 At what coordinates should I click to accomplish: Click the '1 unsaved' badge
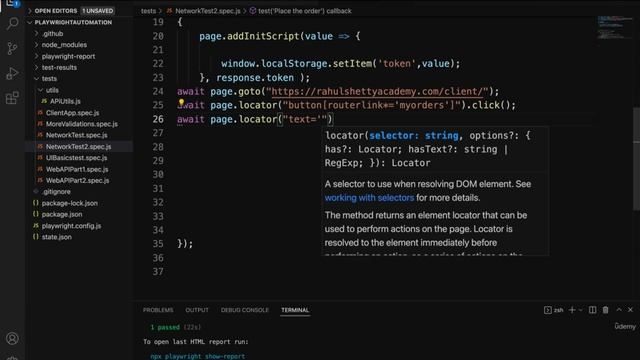coord(98,11)
